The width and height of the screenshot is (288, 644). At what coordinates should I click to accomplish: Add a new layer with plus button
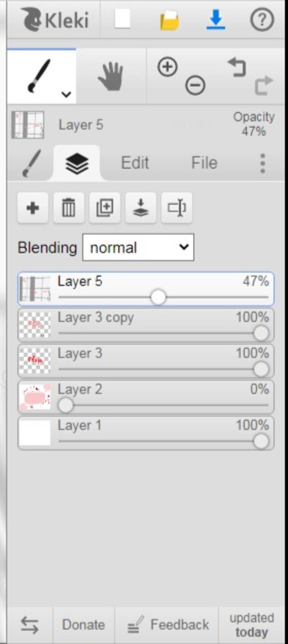point(33,208)
